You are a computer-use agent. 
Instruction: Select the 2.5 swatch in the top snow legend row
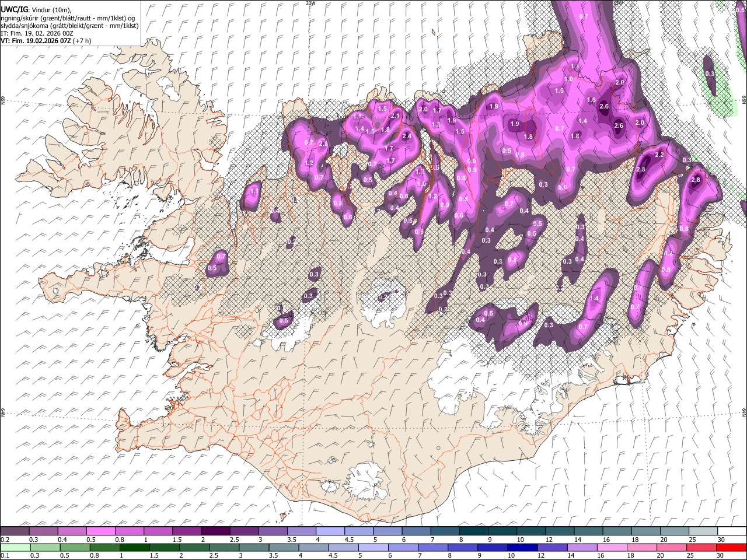click(243, 531)
